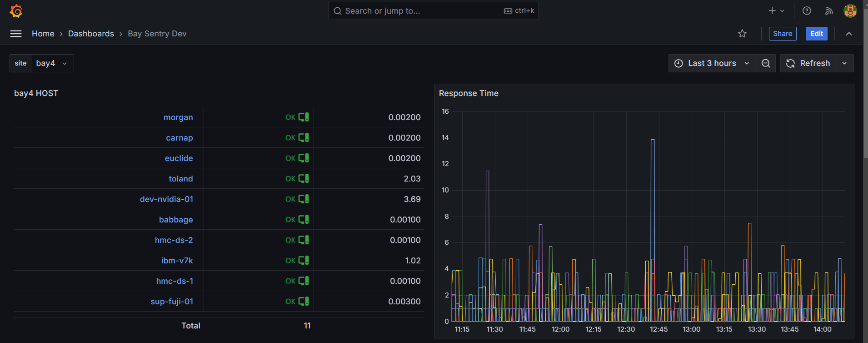Navigate to Dashboards breadcrumb

pos(91,34)
